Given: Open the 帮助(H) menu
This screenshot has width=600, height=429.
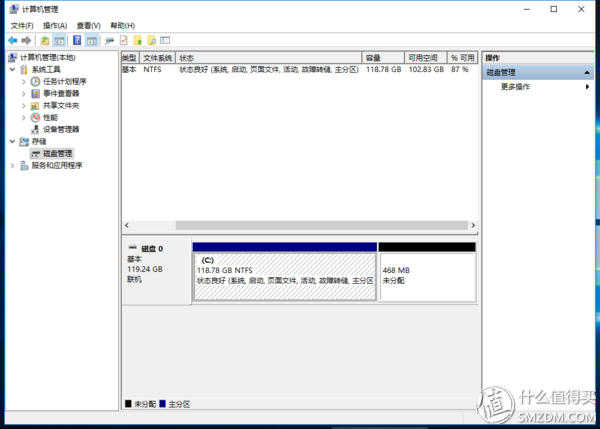Looking at the screenshot, I should 122,26.
